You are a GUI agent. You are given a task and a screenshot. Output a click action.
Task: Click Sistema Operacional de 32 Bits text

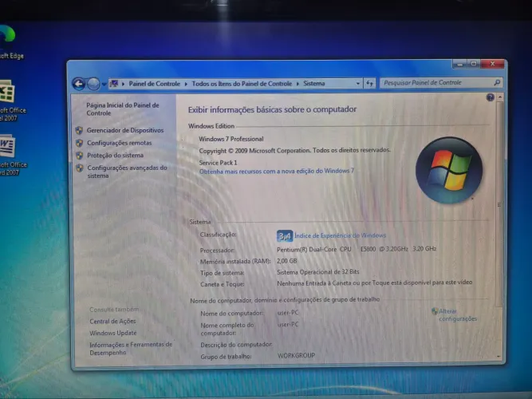(318, 272)
